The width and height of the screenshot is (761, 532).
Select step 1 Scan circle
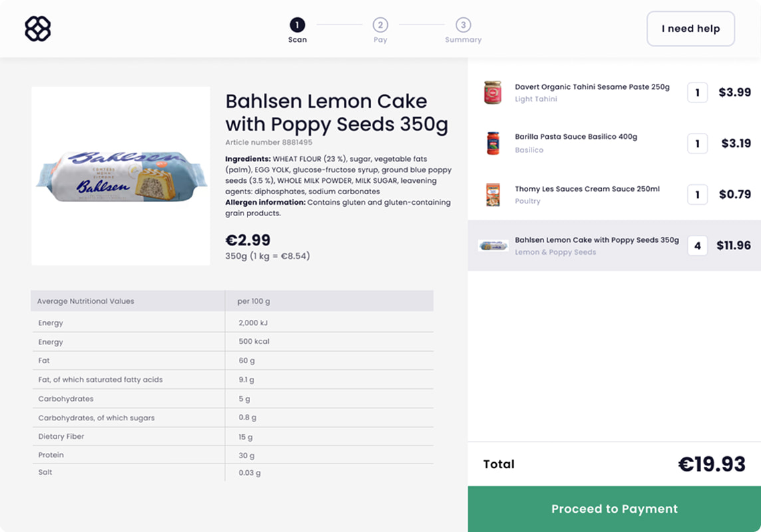297,25
